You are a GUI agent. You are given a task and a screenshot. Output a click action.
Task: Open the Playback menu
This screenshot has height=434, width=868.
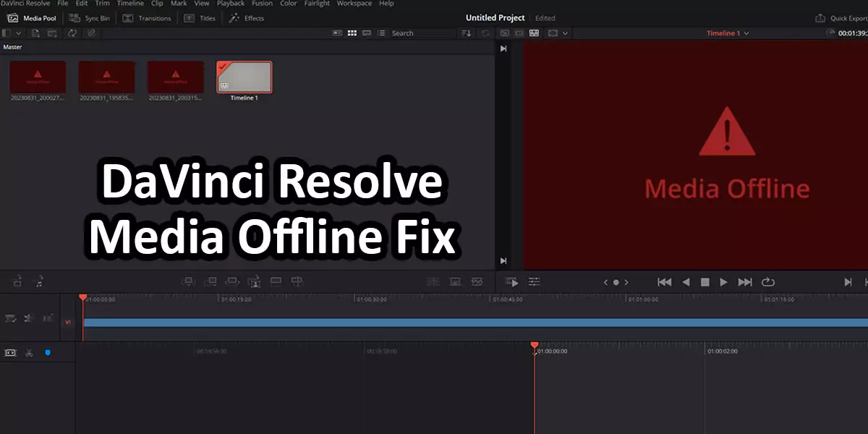click(230, 4)
